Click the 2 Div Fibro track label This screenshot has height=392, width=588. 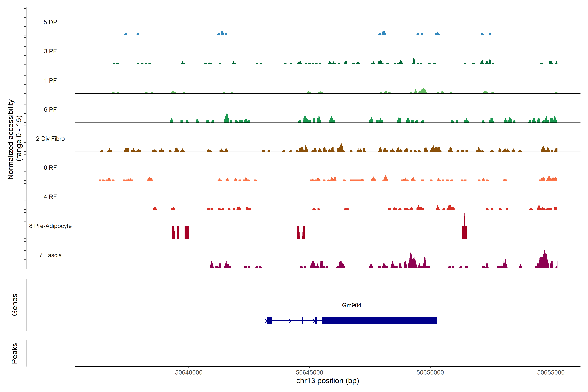tap(50, 139)
